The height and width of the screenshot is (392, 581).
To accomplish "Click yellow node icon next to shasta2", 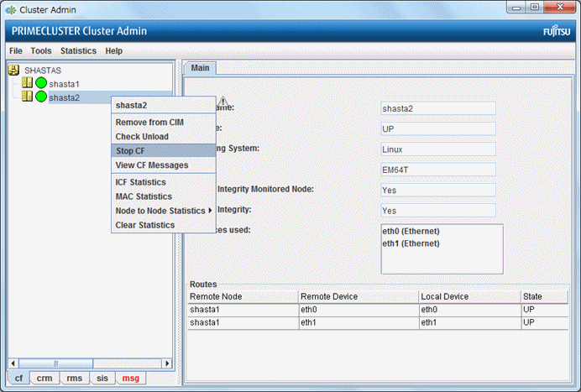I will pos(27,97).
